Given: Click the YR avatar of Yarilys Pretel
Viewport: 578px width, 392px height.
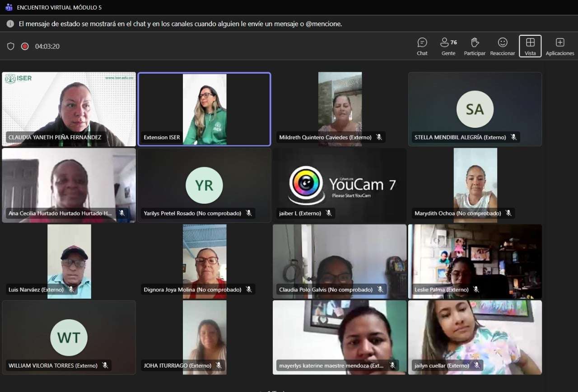Looking at the screenshot, I should (204, 185).
